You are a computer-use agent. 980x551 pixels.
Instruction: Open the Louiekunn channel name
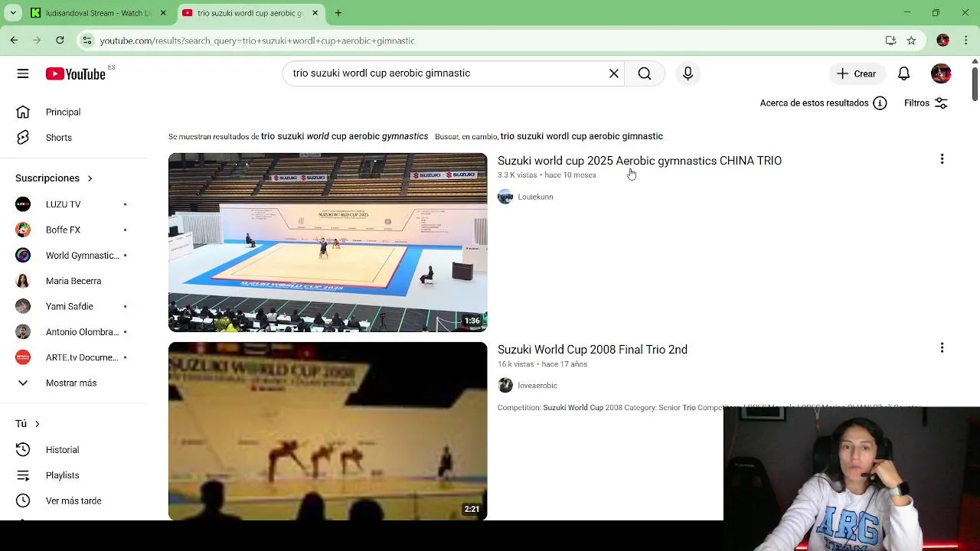[535, 197]
